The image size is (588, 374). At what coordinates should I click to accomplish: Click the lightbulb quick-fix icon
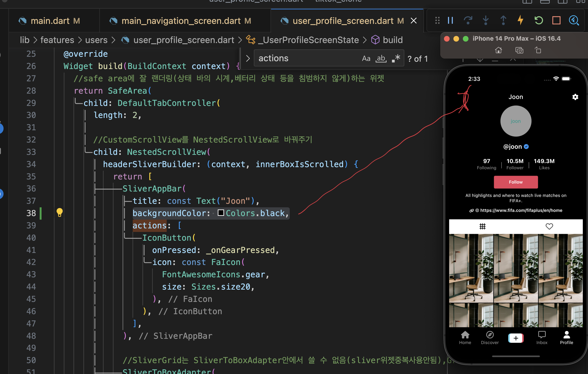click(x=59, y=213)
